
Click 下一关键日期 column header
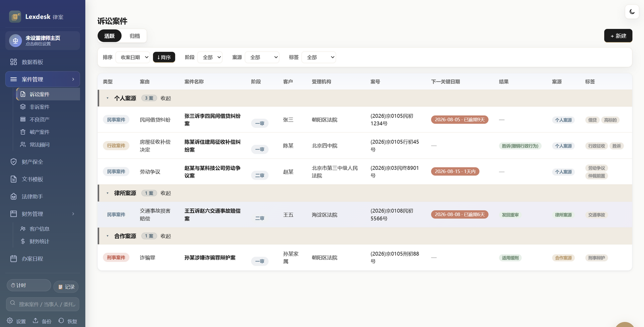tap(446, 82)
